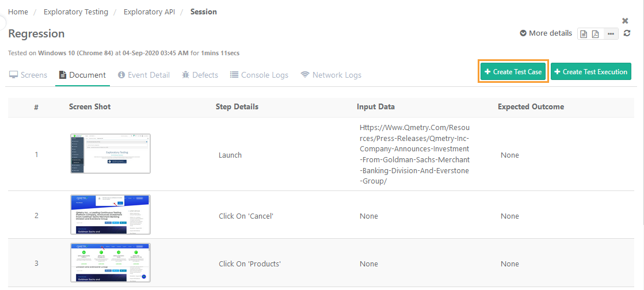This screenshot has width=644, height=290.
Task: Click the Screens tab monitor icon
Action: 13,75
